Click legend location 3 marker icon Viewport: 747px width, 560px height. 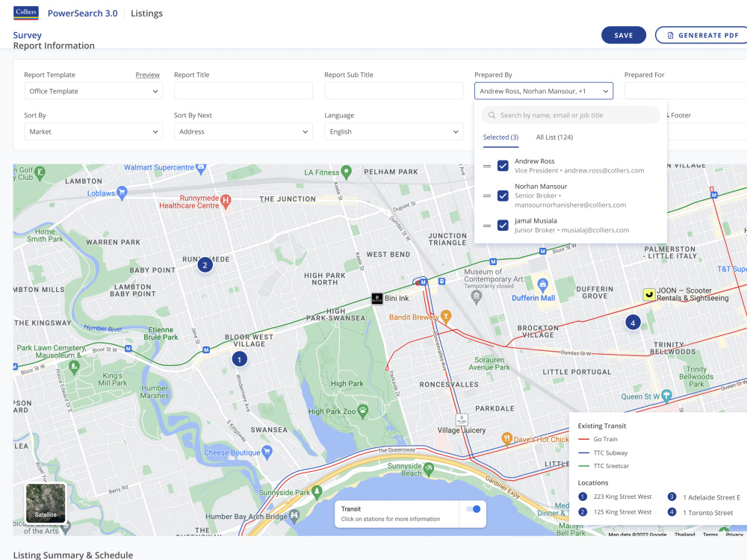(672, 497)
